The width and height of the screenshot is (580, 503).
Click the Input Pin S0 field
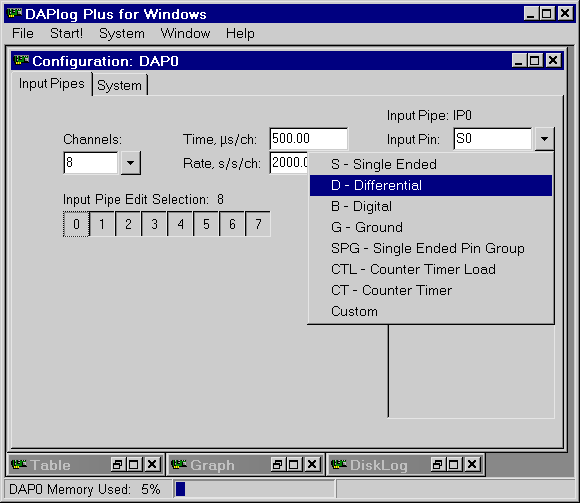[x=493, y=139]
